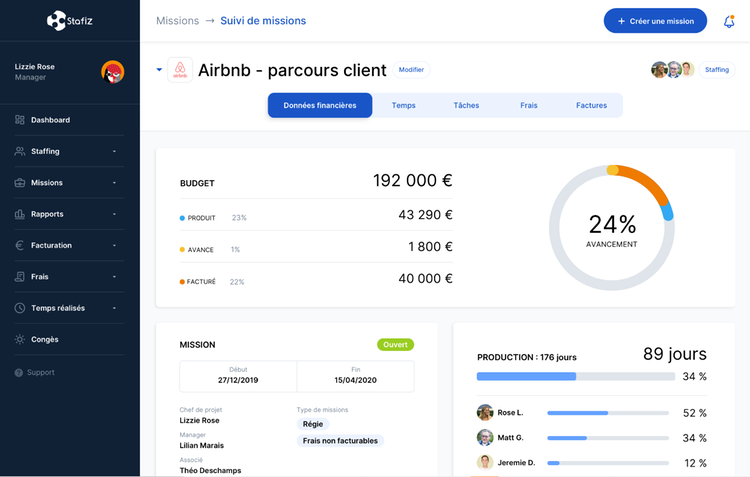
Task: Click Créer une mission button
Action: (655, 21)
